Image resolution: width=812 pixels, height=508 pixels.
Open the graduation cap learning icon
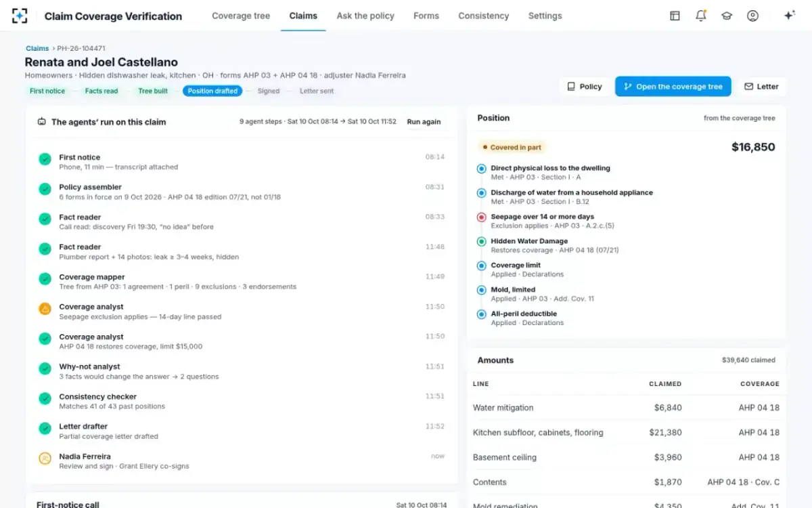(727, 16)
